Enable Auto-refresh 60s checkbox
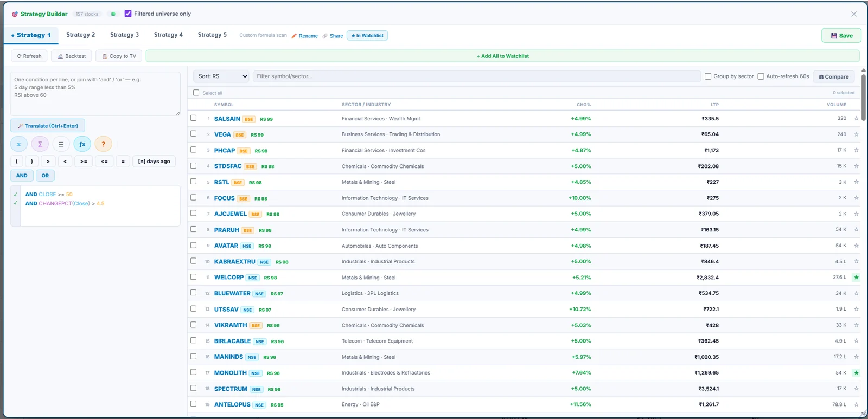 761,76
